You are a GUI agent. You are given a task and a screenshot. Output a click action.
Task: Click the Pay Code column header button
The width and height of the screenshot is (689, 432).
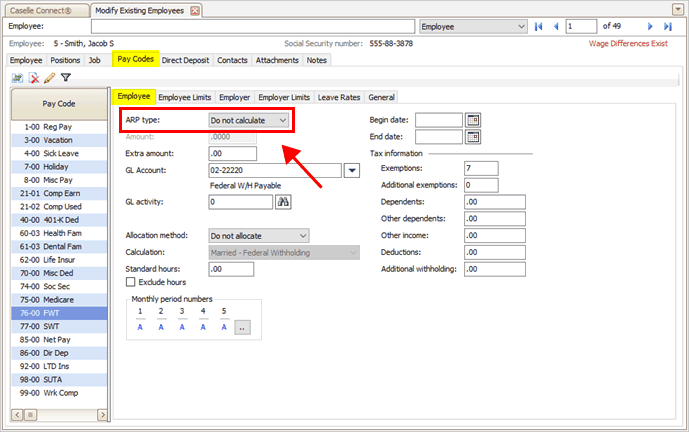pos(58,103)
